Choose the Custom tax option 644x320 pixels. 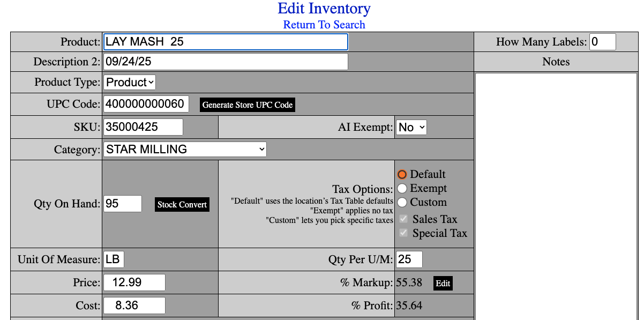coord(402,202)
